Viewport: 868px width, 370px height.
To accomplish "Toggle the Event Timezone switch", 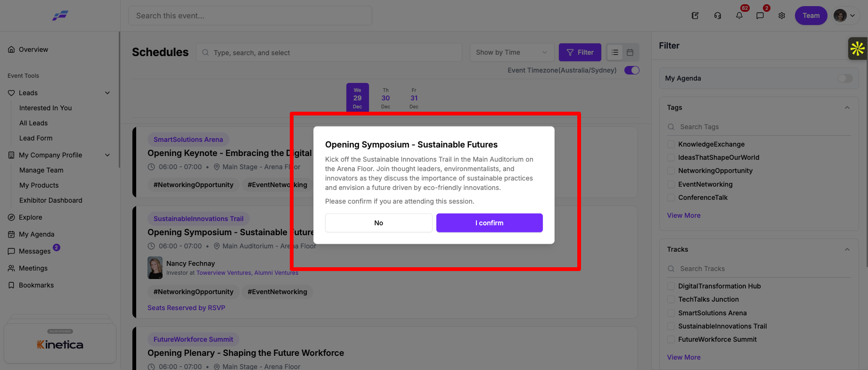I will pyautogui.click(x=632, y=70).
